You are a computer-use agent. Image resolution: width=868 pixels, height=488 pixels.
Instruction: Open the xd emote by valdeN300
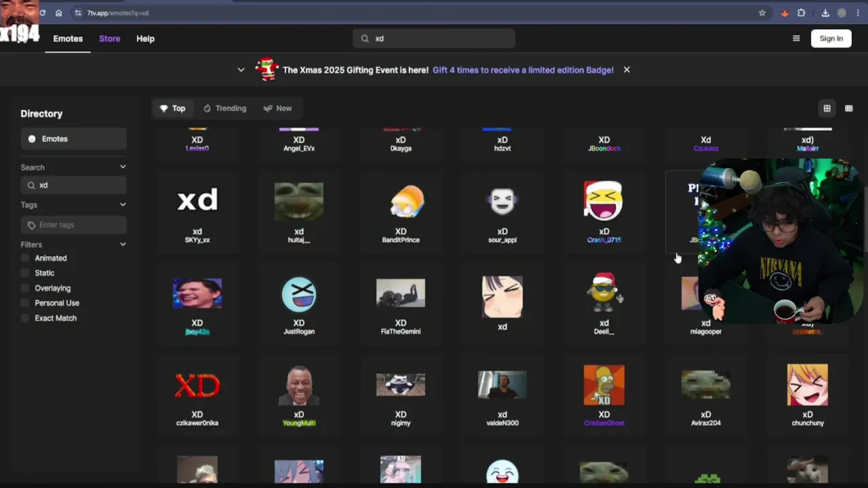[502, 394]
